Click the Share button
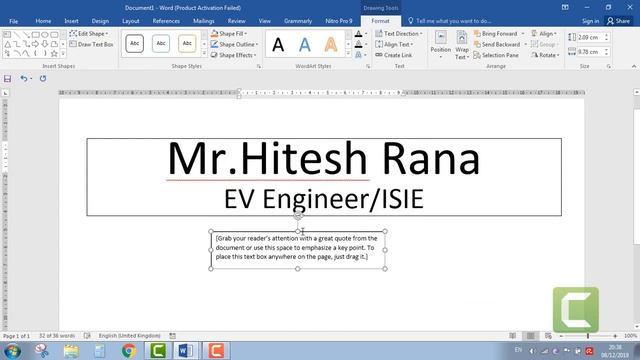The width and height of the screenshot is (640, 360). (x=618, y=21)
